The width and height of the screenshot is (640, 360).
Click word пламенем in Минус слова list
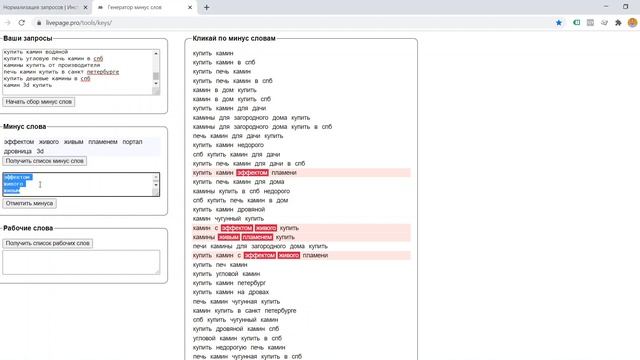[103, 142]
